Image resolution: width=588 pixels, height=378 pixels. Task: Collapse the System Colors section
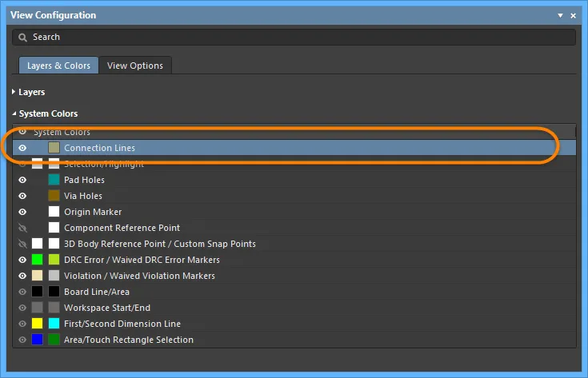(x=14, y=113)
